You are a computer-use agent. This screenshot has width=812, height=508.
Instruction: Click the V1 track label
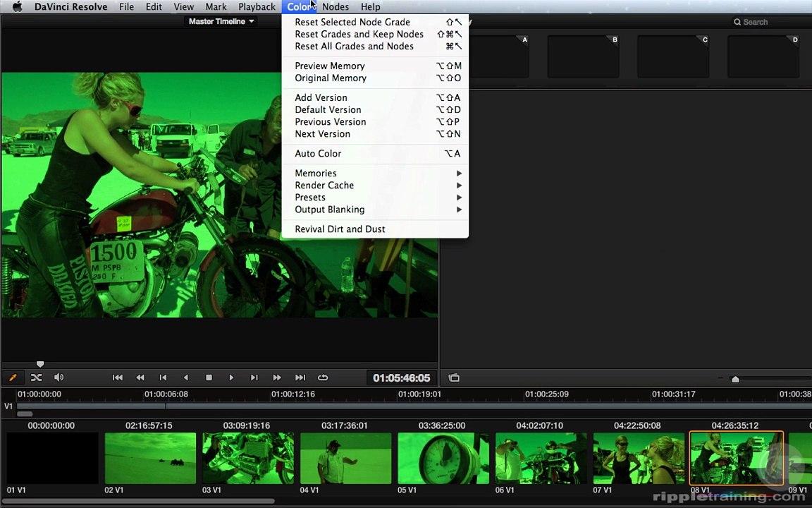tap(8, 406)
